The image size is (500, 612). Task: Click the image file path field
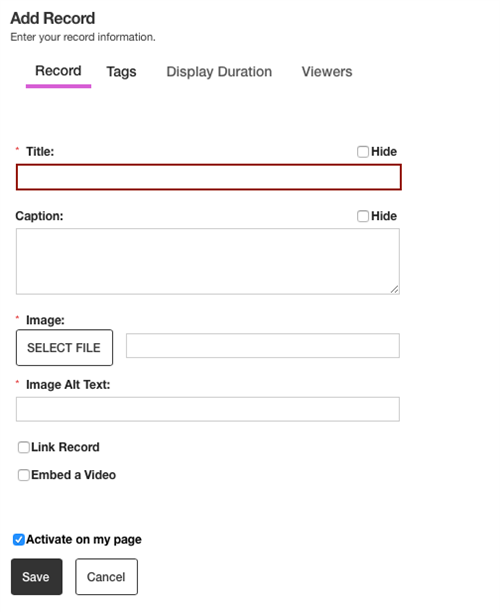[x=263, y=346]
